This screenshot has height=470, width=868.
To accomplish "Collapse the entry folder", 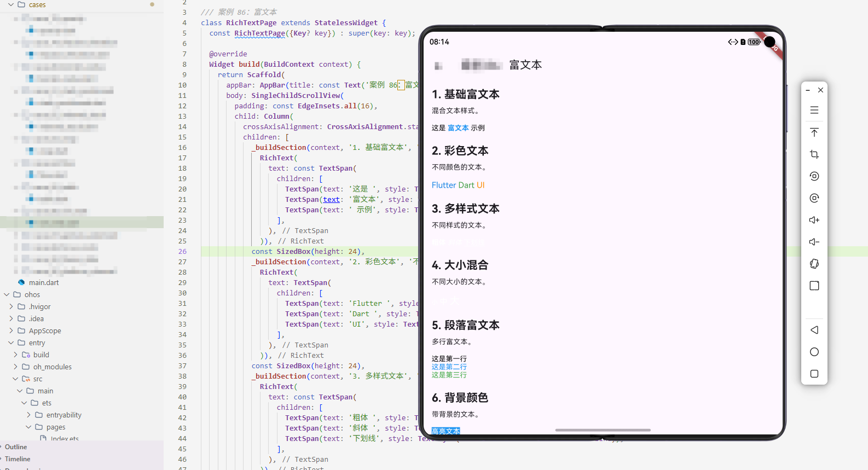I will tap(11, 343).
